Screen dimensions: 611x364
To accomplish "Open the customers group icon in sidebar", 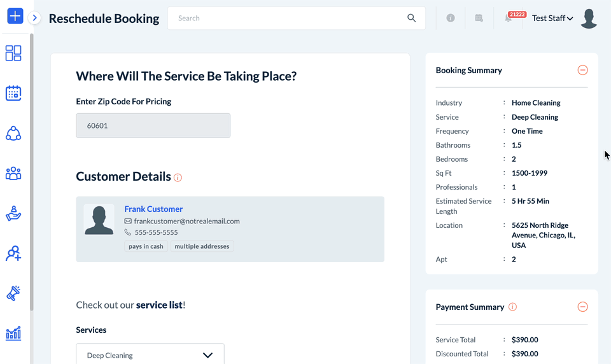I will click(13, 173).
